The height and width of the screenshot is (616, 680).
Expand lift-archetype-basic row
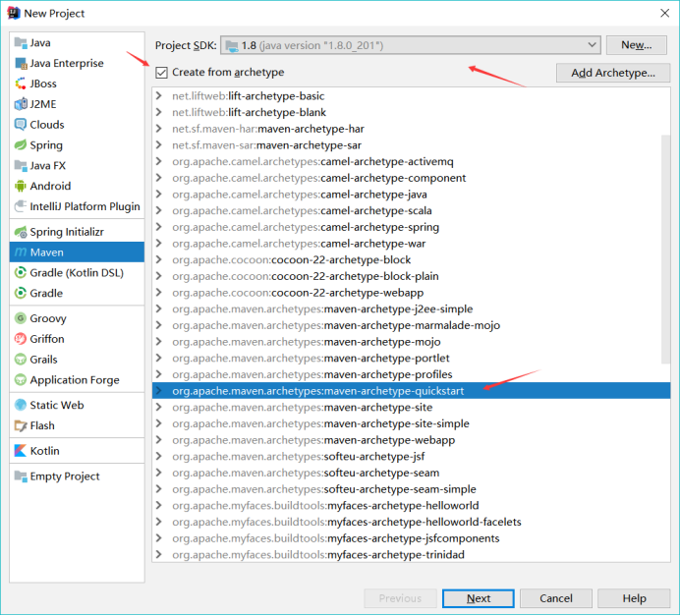[x=159, y=96]
